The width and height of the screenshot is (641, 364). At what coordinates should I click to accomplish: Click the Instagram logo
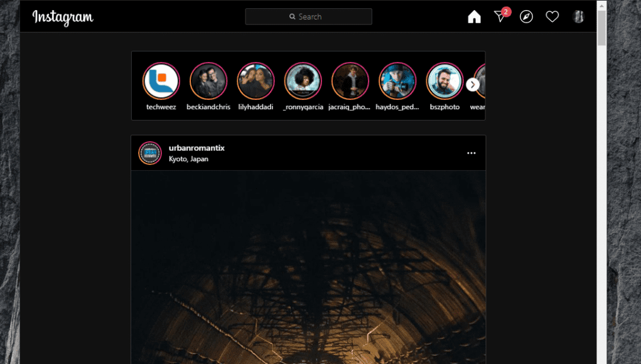(x=63, y=17)
